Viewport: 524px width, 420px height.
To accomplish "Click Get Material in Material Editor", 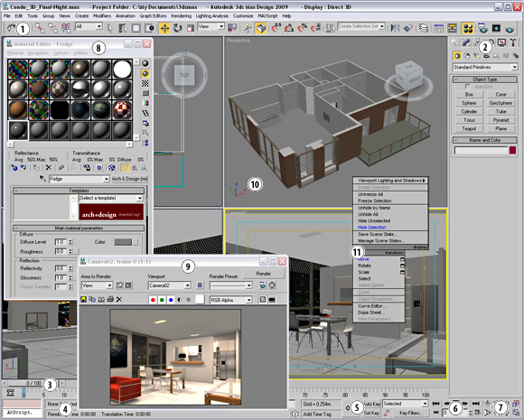I will [x=14, y=168].
